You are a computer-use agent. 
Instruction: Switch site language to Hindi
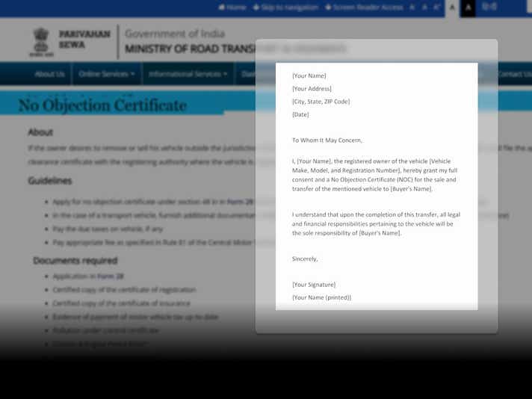coord(489,7)
